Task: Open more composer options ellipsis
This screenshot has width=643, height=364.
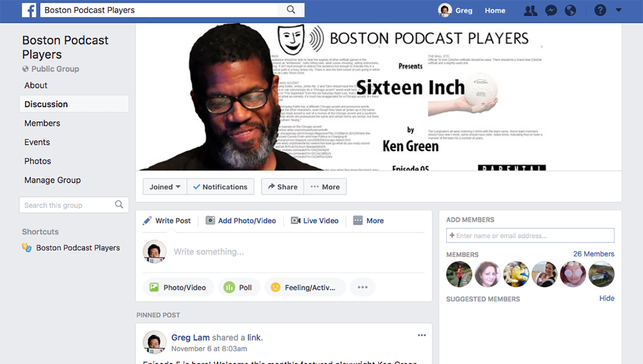Action: [363, 287]
